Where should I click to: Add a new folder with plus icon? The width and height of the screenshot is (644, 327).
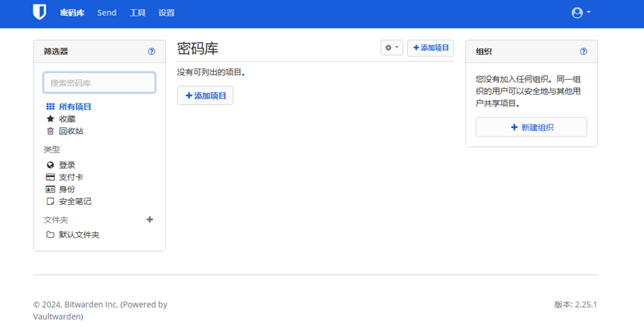coord(150,220)
